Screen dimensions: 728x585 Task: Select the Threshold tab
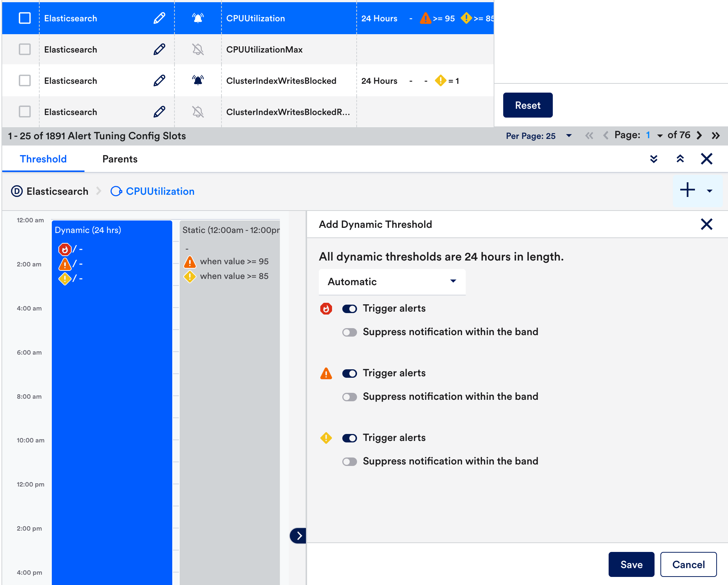pos(43,159)
